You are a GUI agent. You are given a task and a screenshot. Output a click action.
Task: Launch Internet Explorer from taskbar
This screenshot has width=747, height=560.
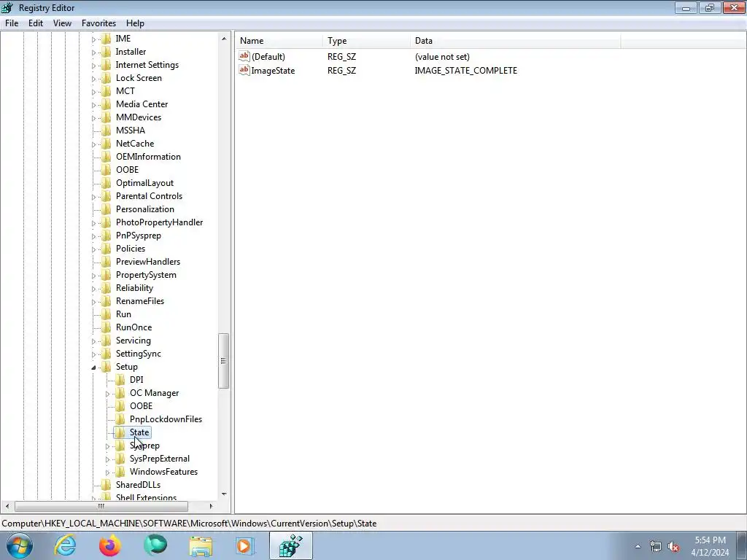coord(65,545)
